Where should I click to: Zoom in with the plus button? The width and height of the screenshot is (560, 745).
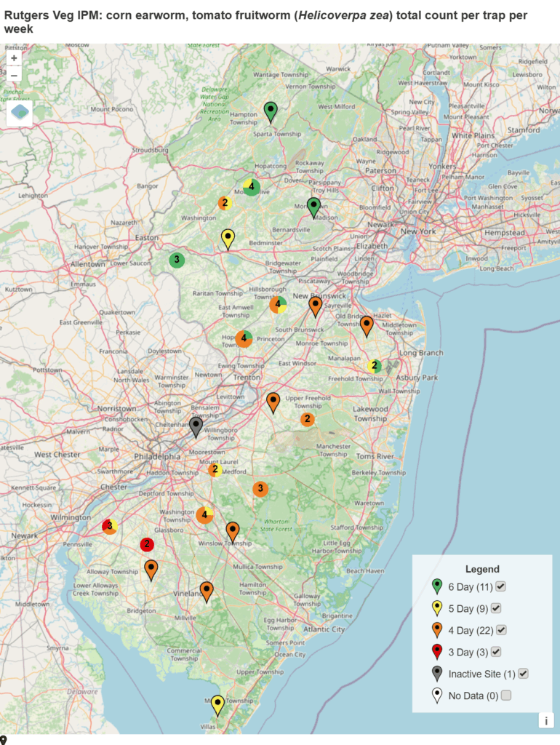click(14, 58)
